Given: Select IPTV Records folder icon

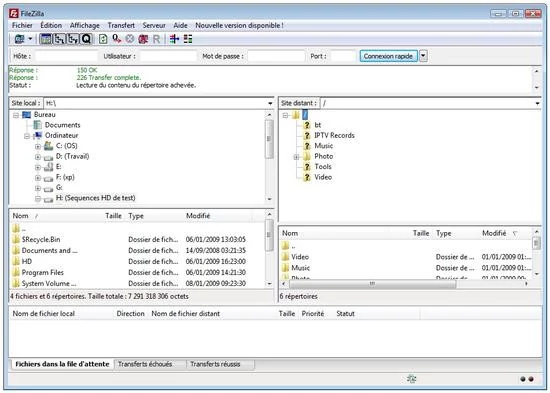Looking at the screenshot, I should coord(307,135).
